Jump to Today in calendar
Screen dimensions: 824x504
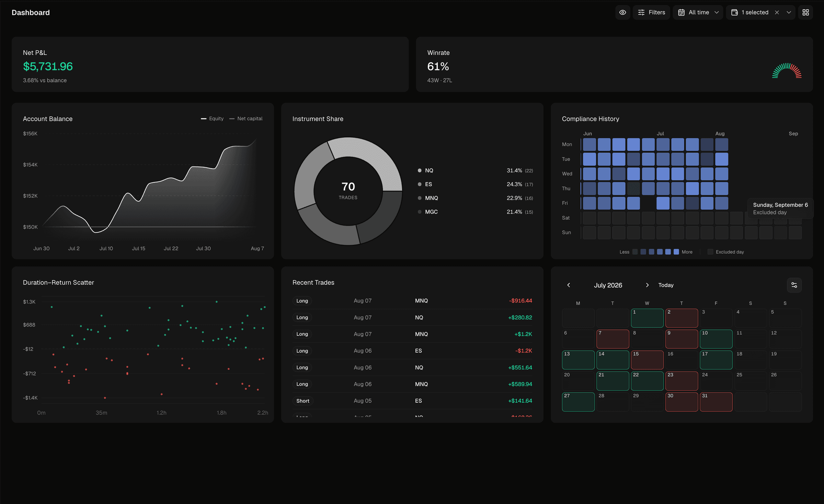(x=666, y=285)
